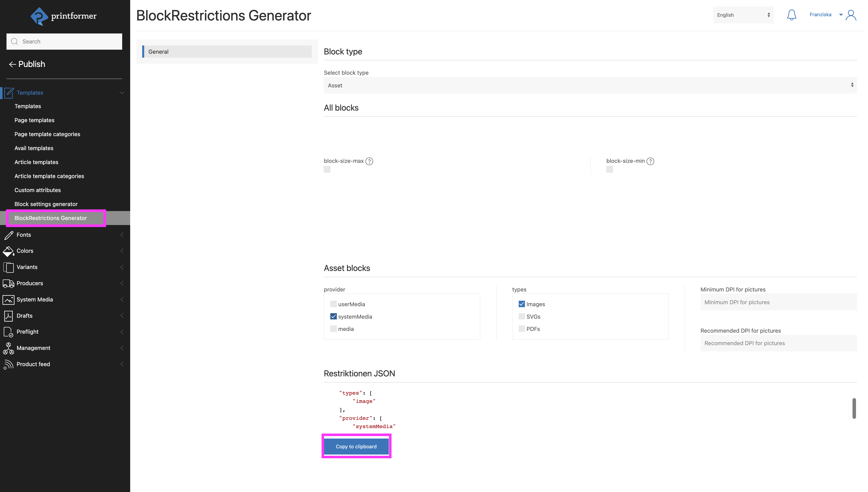
Task: Open the Block settings generator menu item
Action: 46,204
